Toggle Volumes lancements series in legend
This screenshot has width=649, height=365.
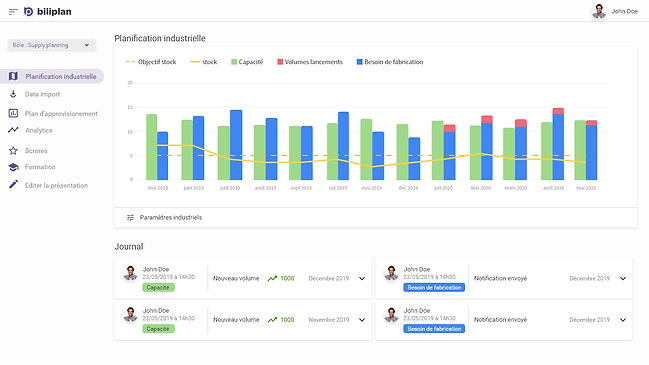[x=310, y=62]
